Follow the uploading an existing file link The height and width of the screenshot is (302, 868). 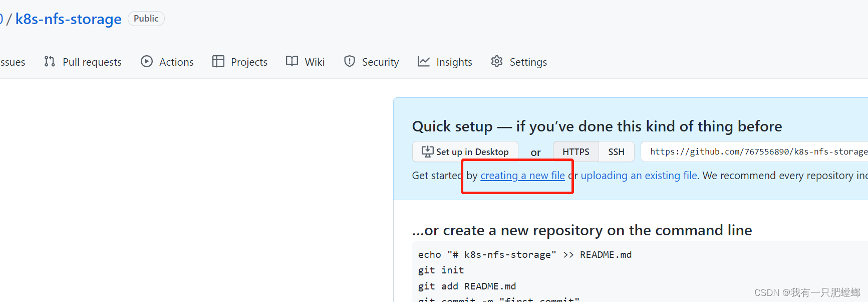click(639, 176)
